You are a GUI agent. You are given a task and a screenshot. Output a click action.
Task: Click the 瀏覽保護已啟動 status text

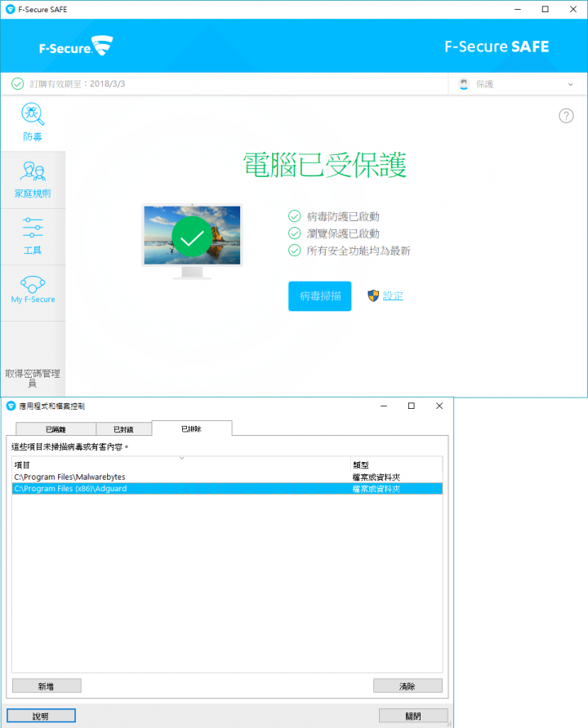point(343,233)
